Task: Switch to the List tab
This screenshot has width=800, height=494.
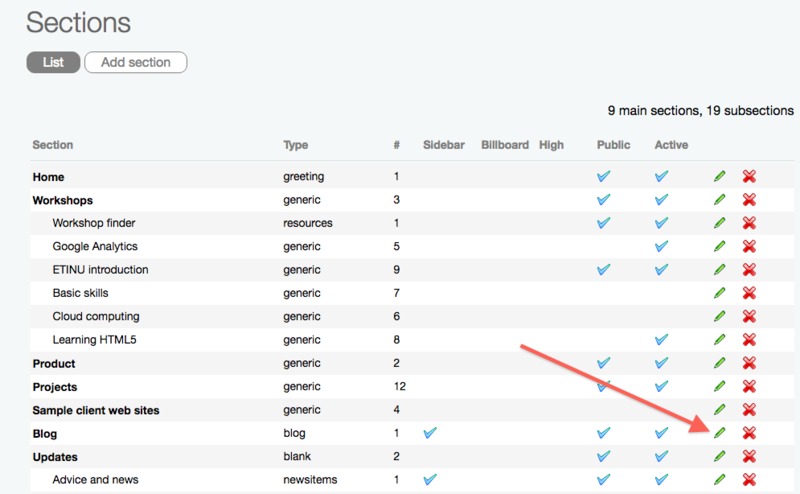Action: click(53, 62)
